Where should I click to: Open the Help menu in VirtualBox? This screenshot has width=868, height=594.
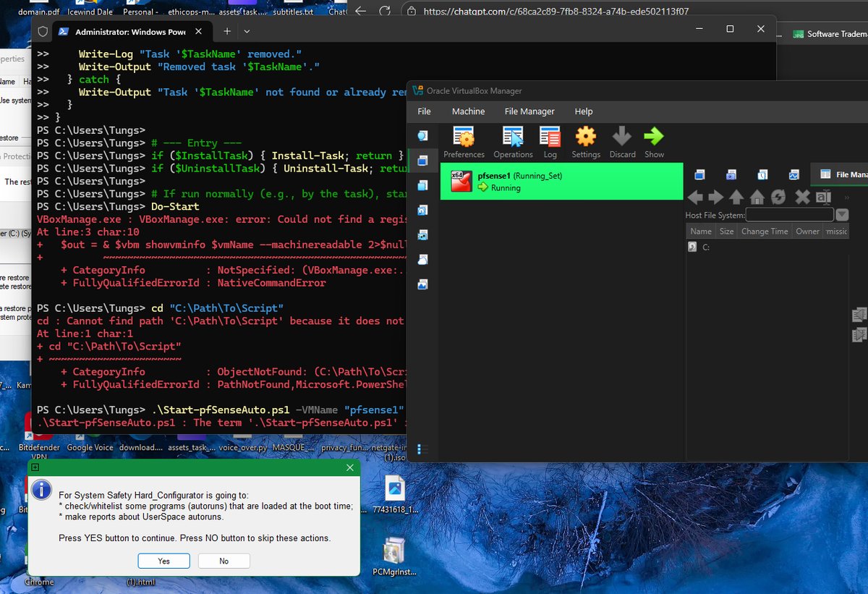583,111
